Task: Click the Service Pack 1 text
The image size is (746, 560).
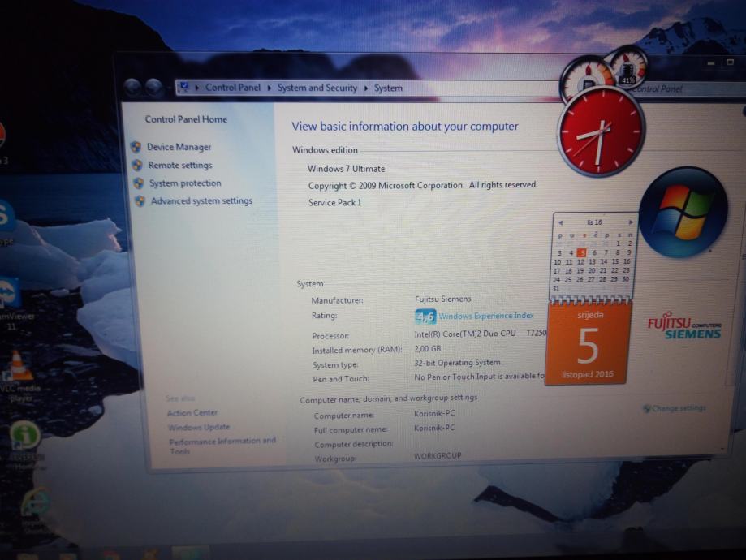Action: click(x=335, y=203)
